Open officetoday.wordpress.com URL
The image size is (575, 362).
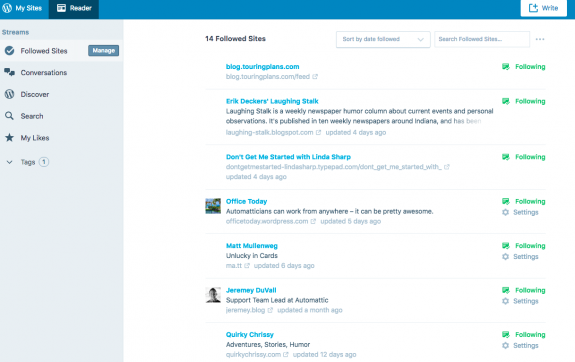[x=267, y=221]
